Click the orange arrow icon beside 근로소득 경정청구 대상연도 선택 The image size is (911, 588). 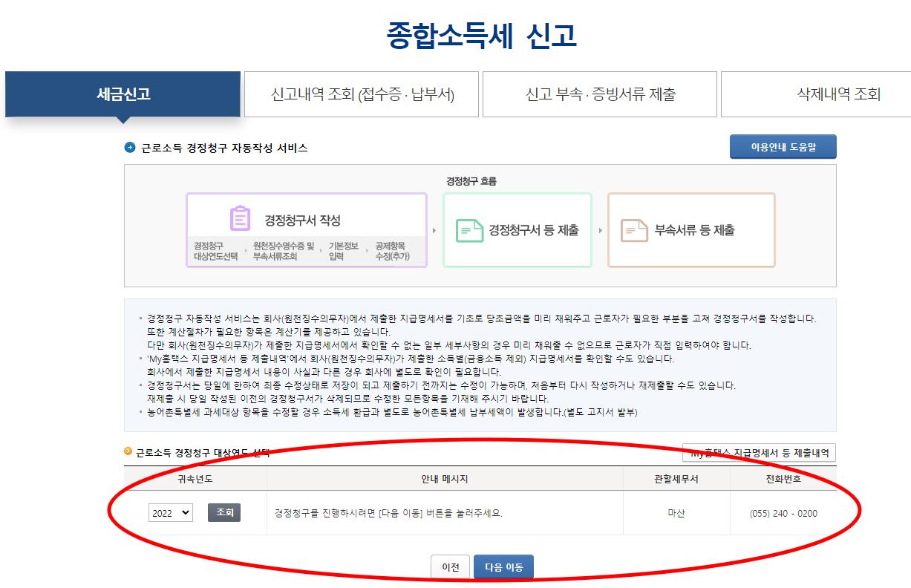128,451
